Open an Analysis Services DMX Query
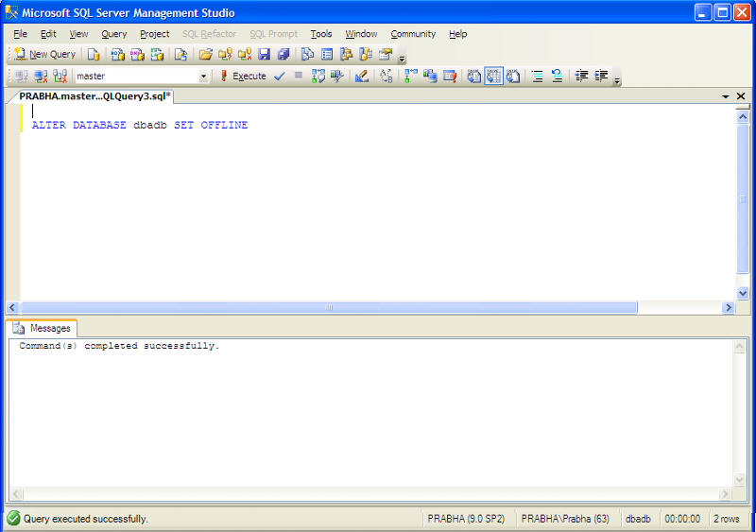The height and width of the screenshot is (532, 756). 137,54
